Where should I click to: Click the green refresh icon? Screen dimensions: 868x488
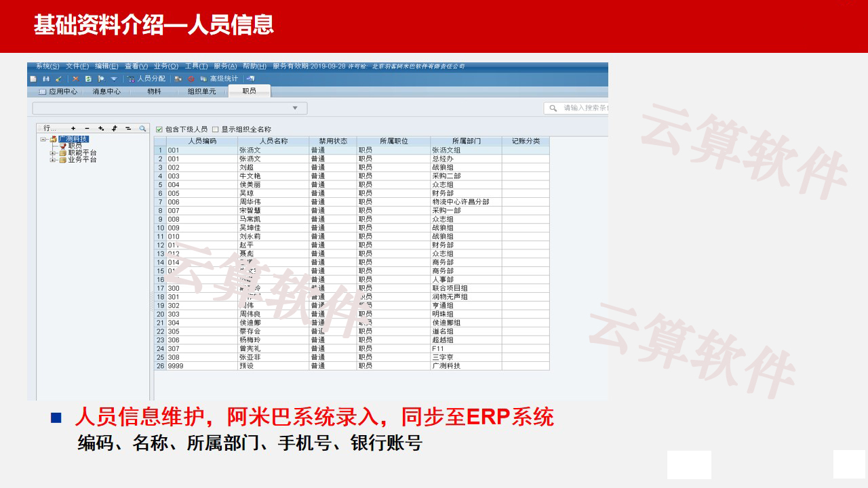pyautogui.click(x=88, y=79)
